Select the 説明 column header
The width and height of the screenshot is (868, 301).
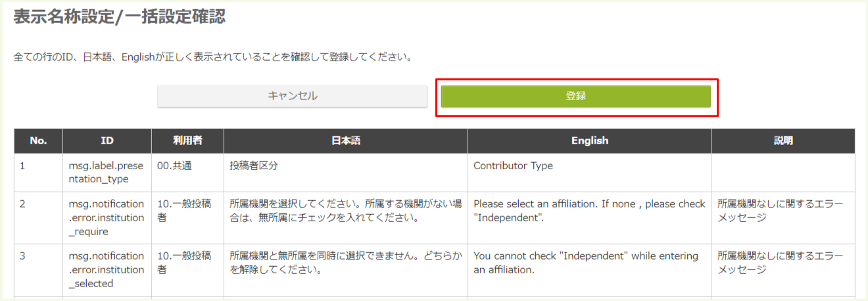point(783,141)
